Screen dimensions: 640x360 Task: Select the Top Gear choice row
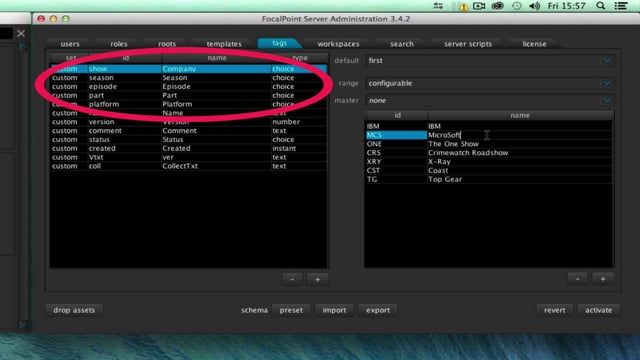click(489, 179)
